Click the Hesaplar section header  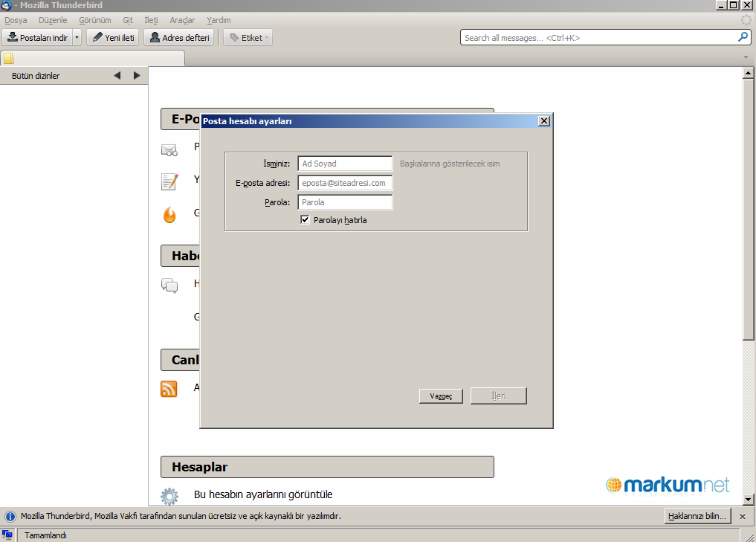coord(327,467)
